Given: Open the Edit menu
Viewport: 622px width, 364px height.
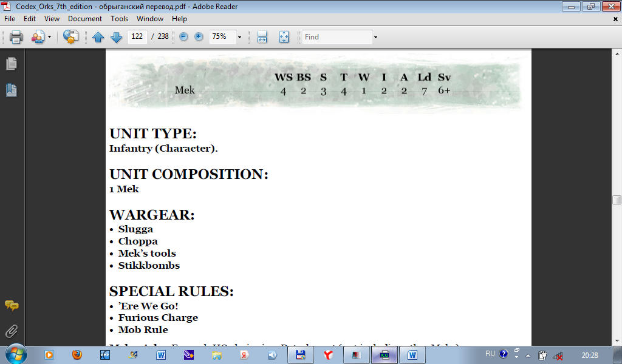Looking at the screenshot, I should 30,19.
